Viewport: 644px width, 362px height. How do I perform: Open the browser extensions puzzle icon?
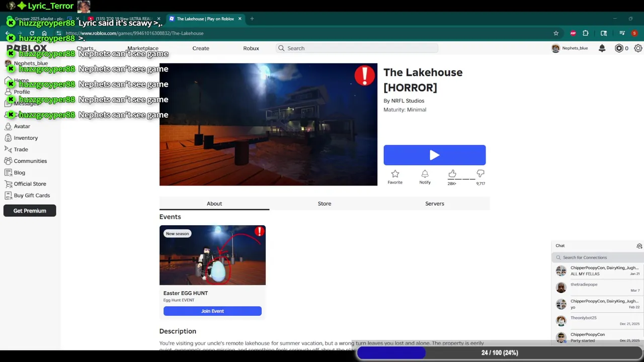[x=586, y=33]
